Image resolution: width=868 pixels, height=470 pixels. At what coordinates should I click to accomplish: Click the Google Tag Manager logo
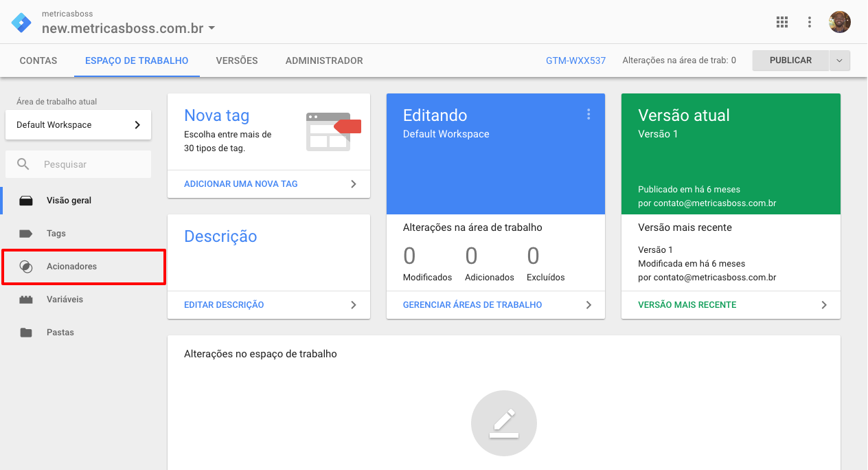click(x=21, y=22)
